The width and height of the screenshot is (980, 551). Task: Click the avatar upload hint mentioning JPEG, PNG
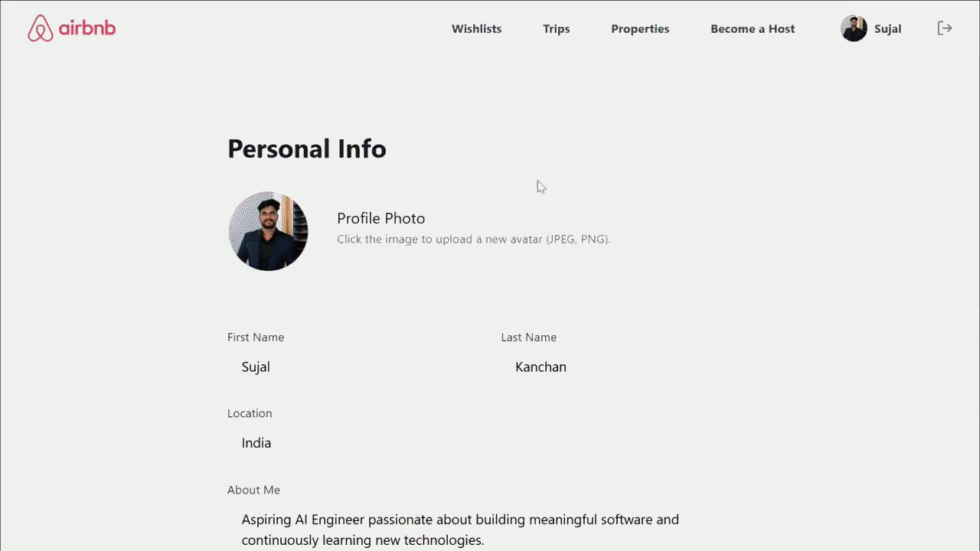point(474,239)
